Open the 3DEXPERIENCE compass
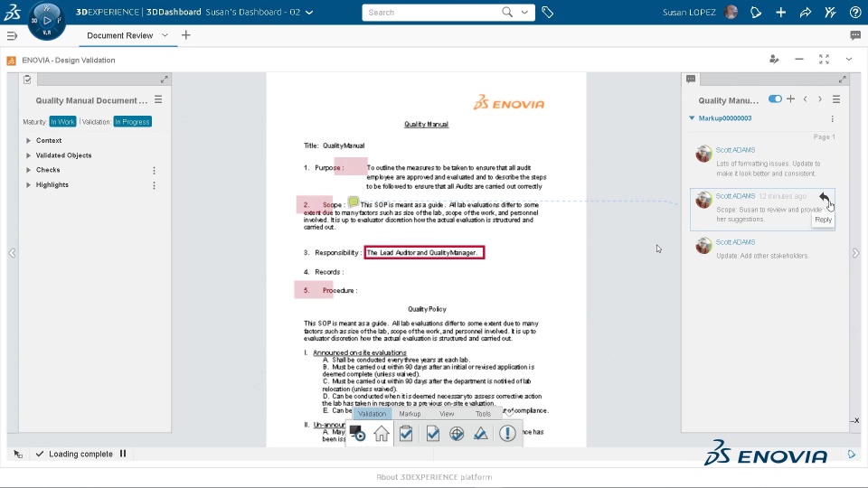The image size is (868, 488). pos(47,21)
